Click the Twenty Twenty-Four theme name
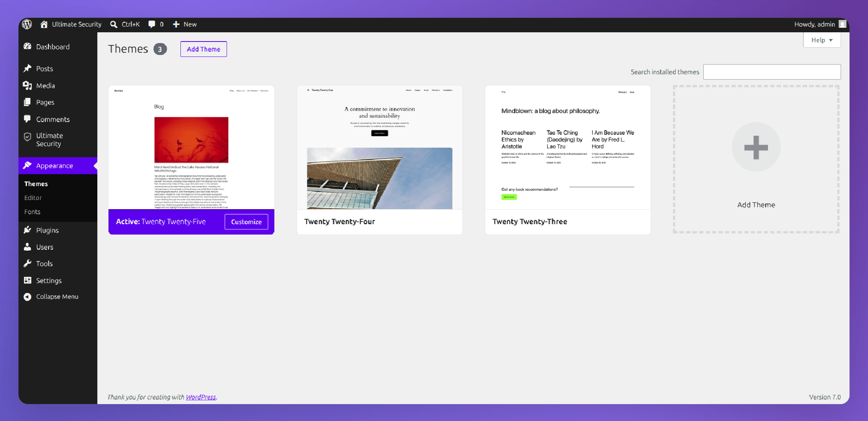Image resolution: width=868 pixels, height=421 pixels. (339, 221)
